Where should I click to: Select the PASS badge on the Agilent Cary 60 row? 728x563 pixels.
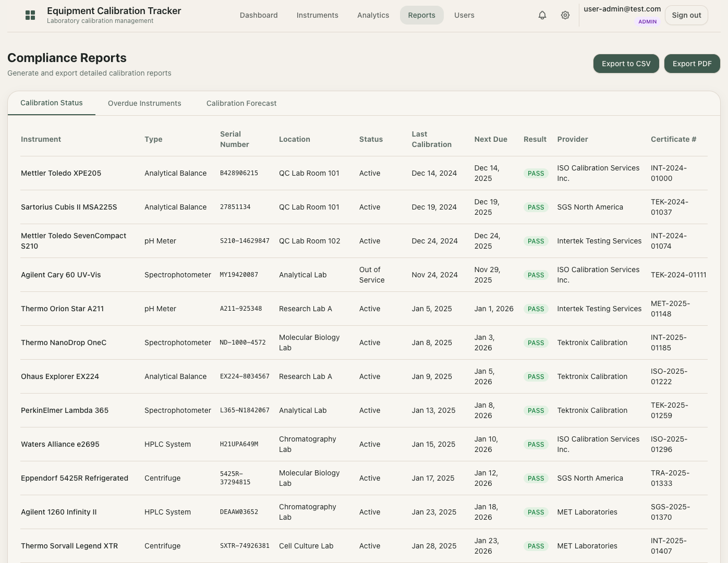tap(536, 275)
